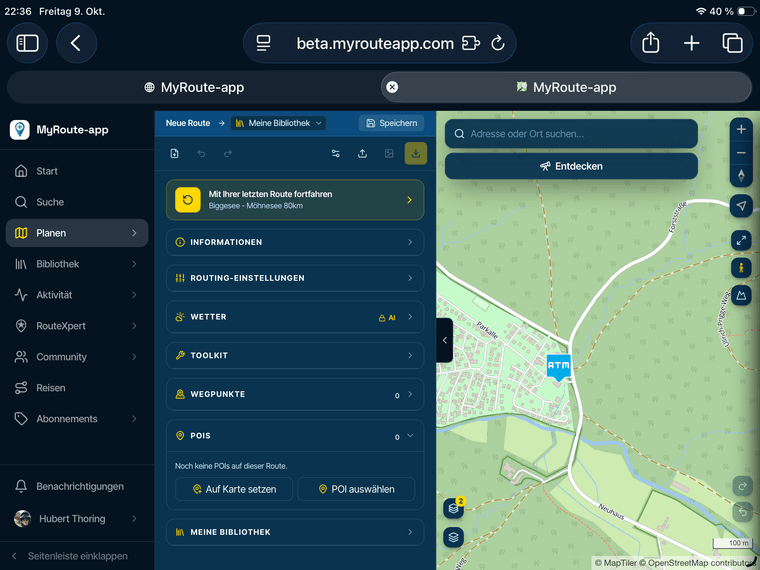The height and width of the screenshot is (570, 760).
Task: Toggle terrain elevation mountain icon
Action: click(x=741, y=295)
